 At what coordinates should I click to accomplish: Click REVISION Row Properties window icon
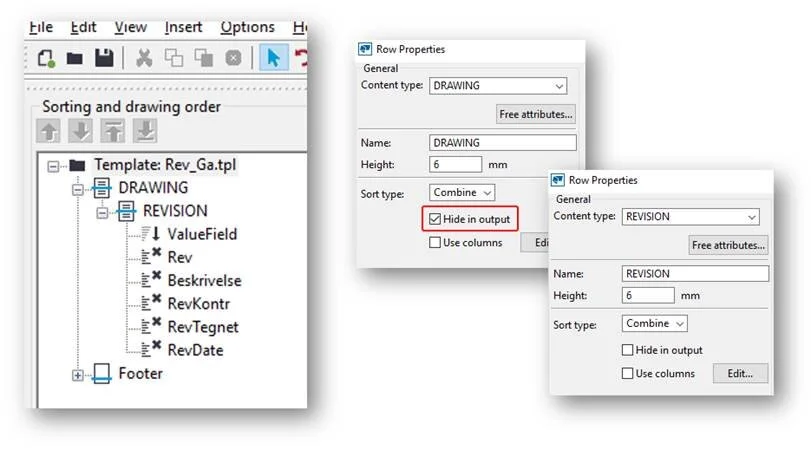coord(558,180)
